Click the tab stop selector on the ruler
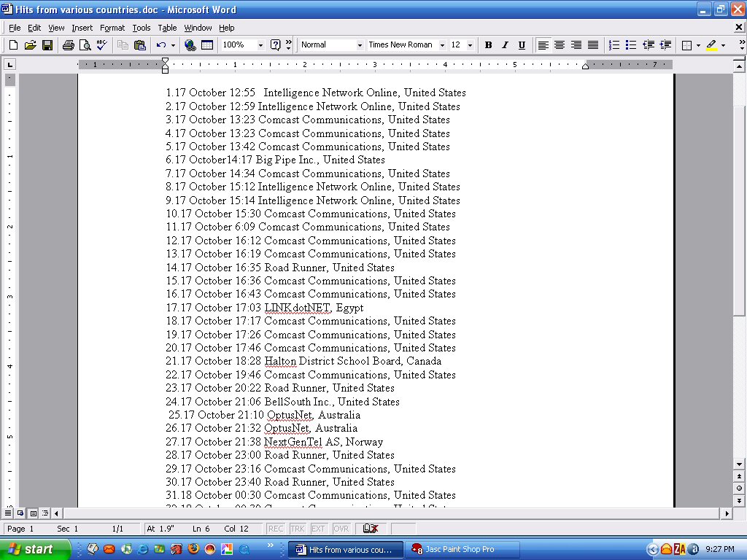The image size is (747, 560). [x=9, y=64]
